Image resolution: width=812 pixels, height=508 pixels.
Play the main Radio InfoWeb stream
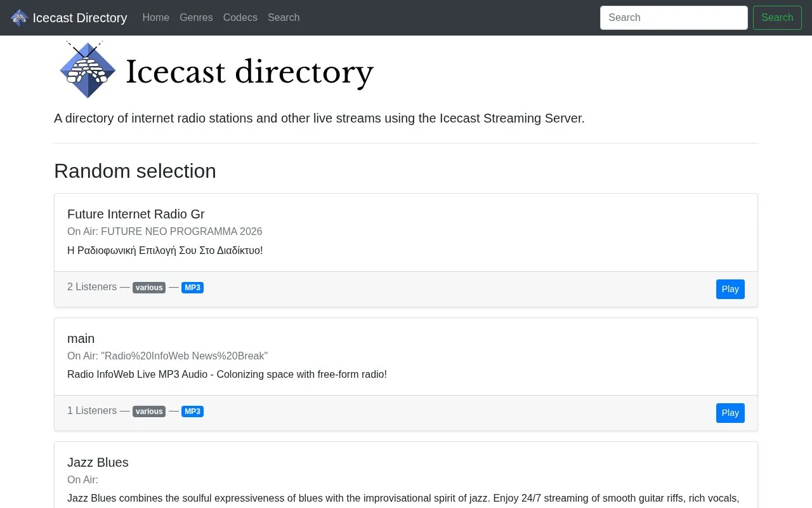730,413
